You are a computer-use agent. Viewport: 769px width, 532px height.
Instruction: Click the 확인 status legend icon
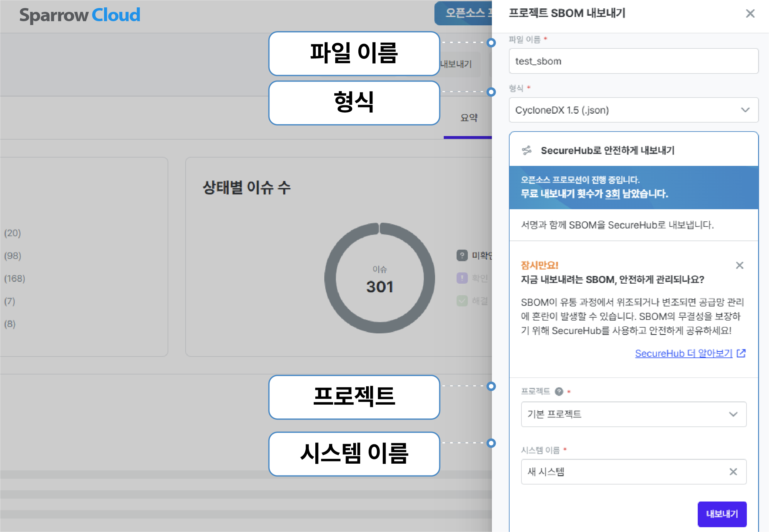pos(462,278)
